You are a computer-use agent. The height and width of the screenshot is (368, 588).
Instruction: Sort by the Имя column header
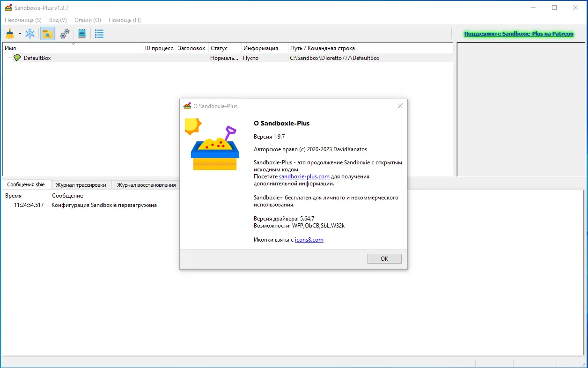(73, 48)
